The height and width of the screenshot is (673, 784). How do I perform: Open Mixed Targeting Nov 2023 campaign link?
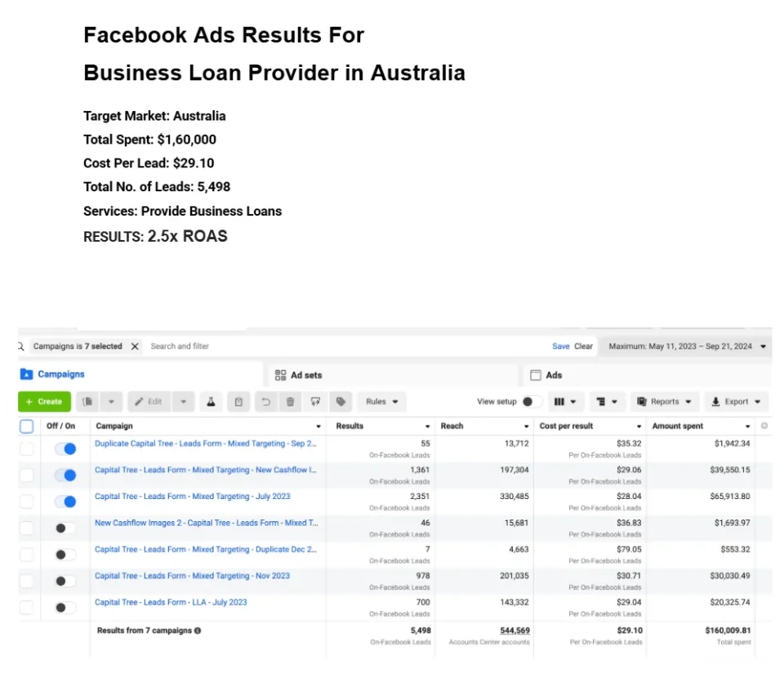[x=192, y=576]
